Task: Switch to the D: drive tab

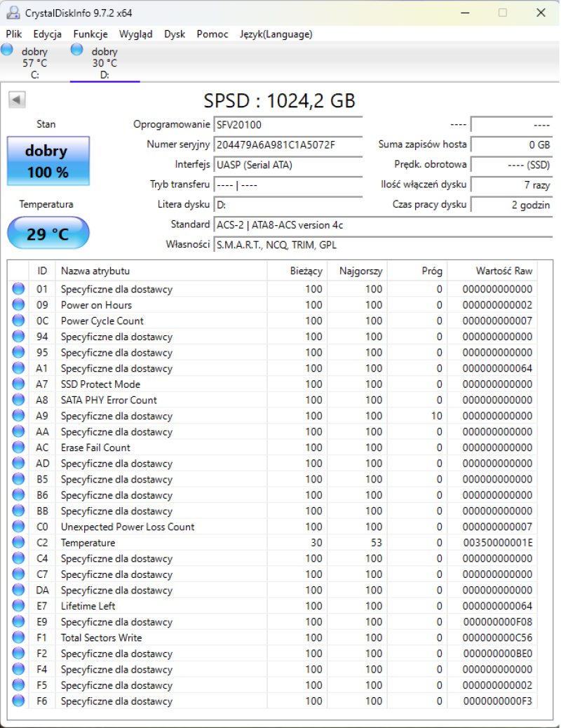Action: (x=104, y=63)
